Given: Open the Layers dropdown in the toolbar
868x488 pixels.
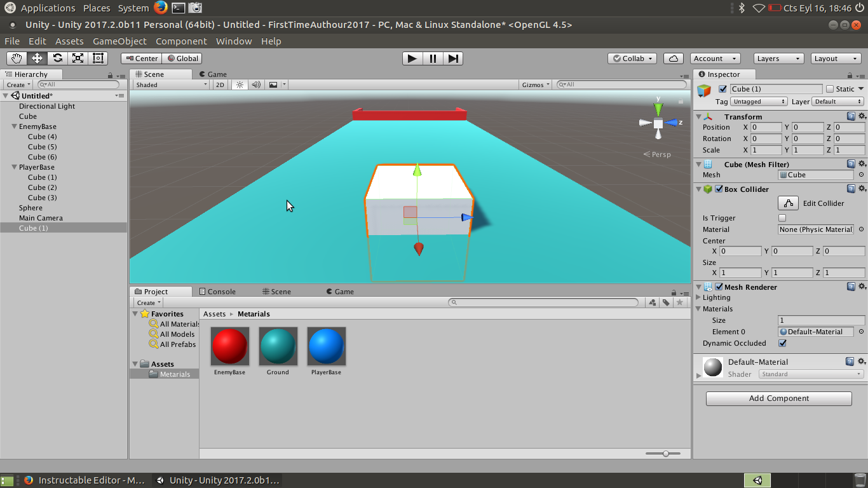Looking at the screenshot, I should tap(778, 58).
